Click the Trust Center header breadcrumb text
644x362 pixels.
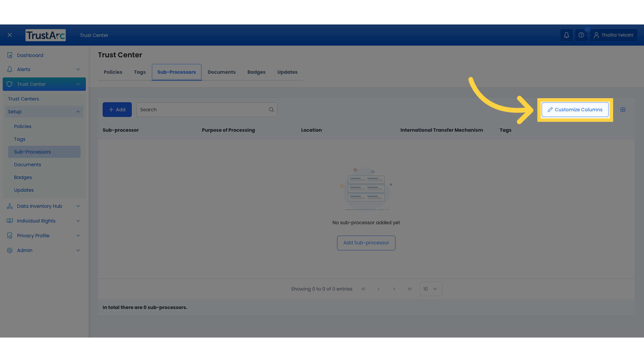[x=94, y=35]
